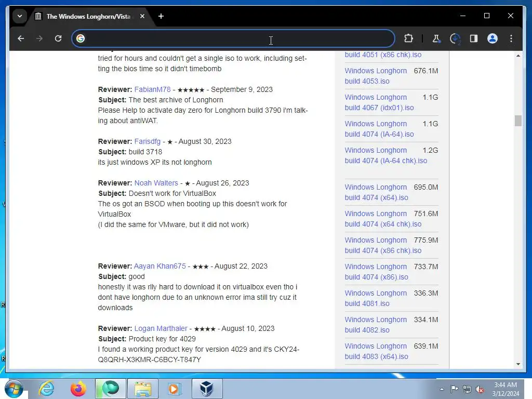532x399 pixels.
Task: Download Windows Longhorn build 4053.iso
Action: (376, 76)
